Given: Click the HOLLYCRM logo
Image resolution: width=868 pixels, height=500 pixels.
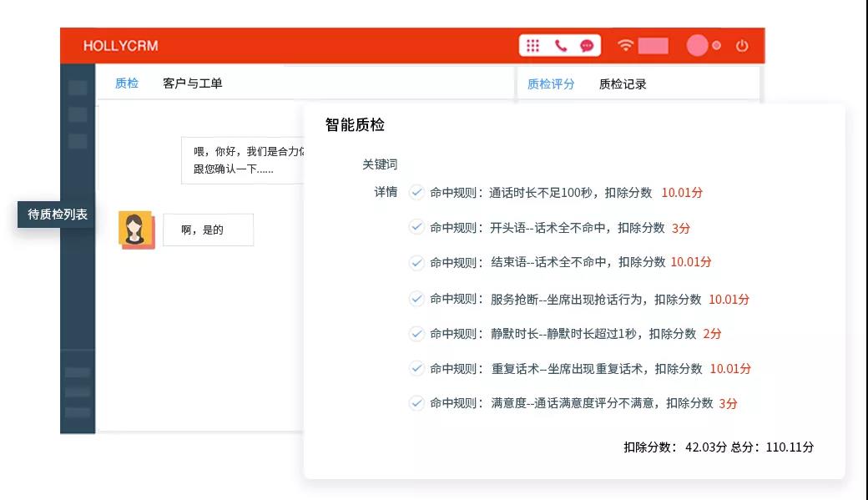Looking at the screenshot, I should click(121, 46).
